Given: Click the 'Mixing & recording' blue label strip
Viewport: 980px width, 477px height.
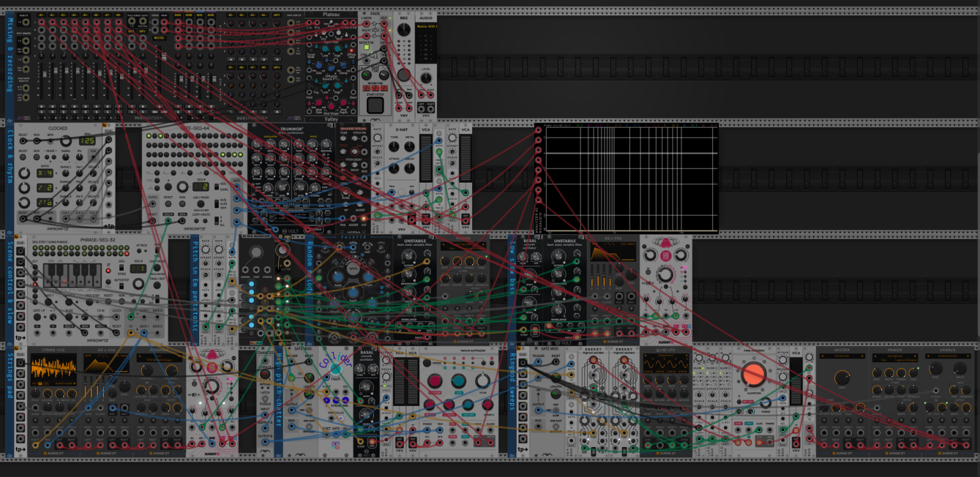Looking at the screenshot, I should point(10,66).
